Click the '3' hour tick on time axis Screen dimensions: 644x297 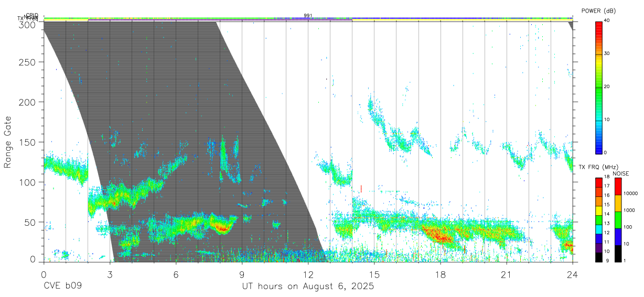[110, 274]
